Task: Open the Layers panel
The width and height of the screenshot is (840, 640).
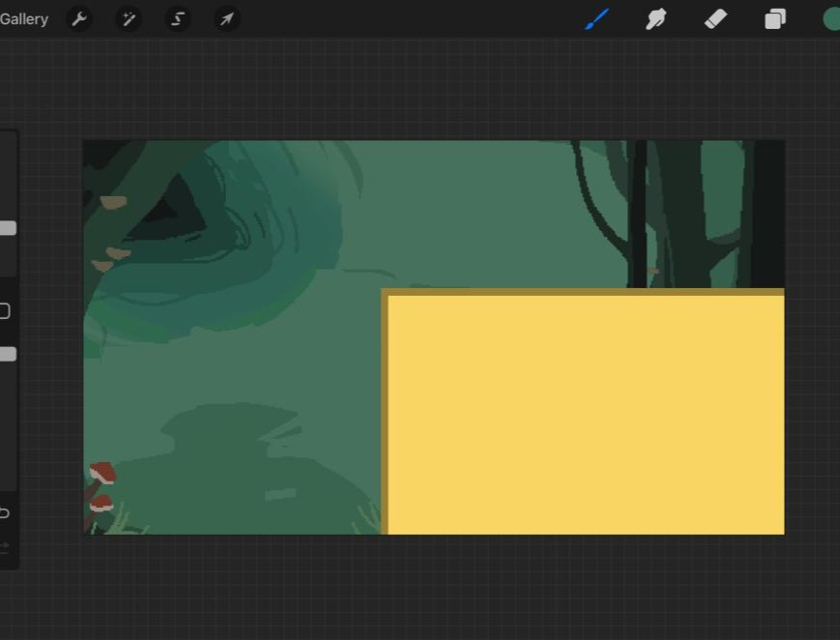Action: [x=775, y=19]
